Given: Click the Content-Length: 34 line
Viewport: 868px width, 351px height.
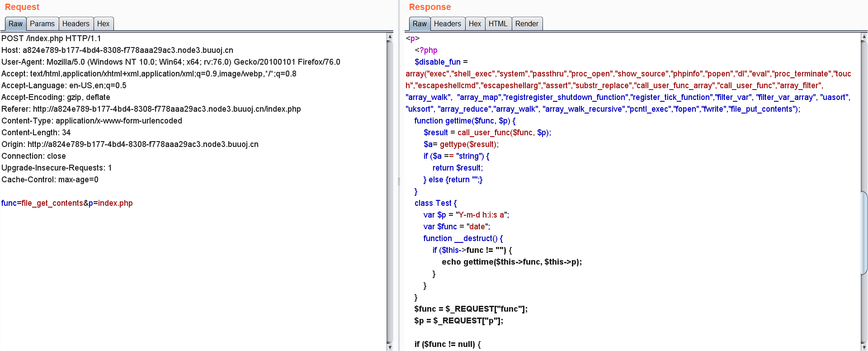Looking at the screenshot, I should [x=36, y=133].
